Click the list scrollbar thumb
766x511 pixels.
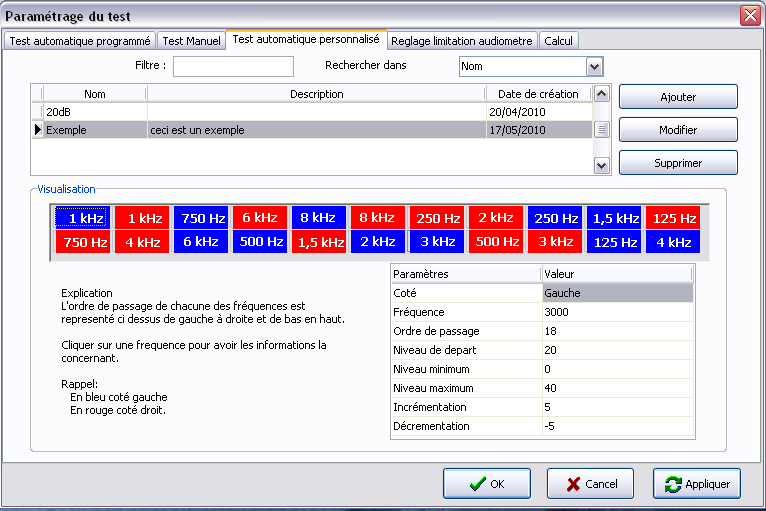pos(602,129)
